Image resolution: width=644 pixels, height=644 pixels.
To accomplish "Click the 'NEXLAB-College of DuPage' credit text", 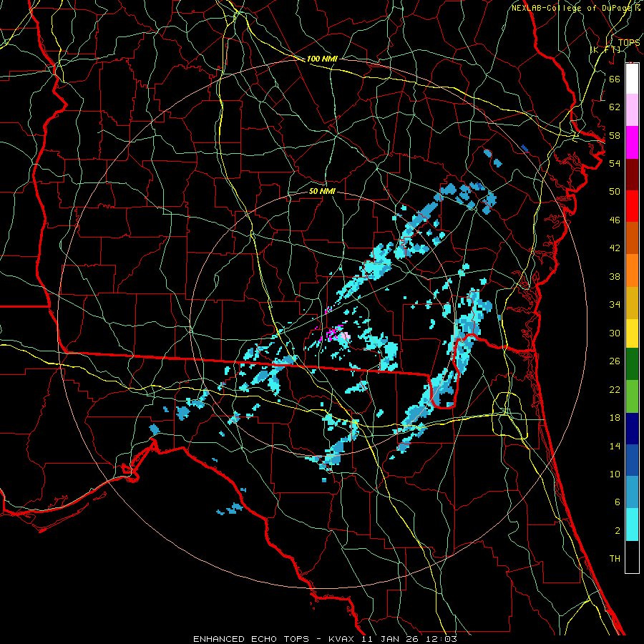I will [x=572, y=8].
